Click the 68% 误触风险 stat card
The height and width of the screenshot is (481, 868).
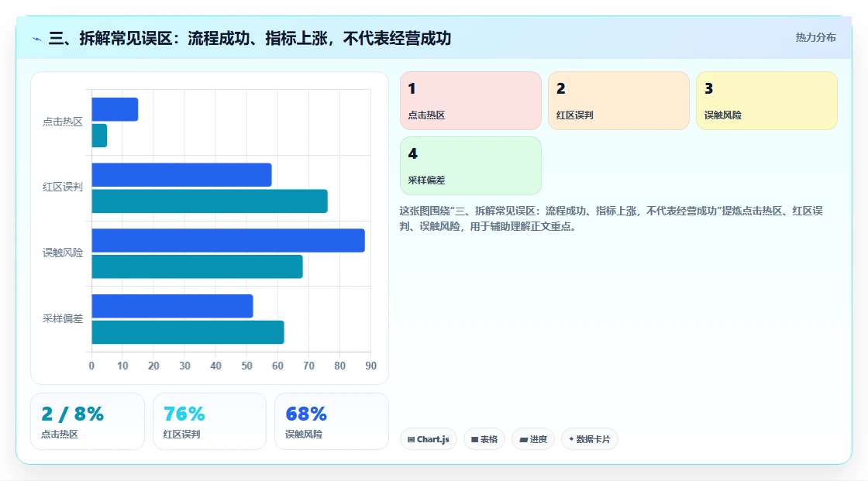(332, 421)
